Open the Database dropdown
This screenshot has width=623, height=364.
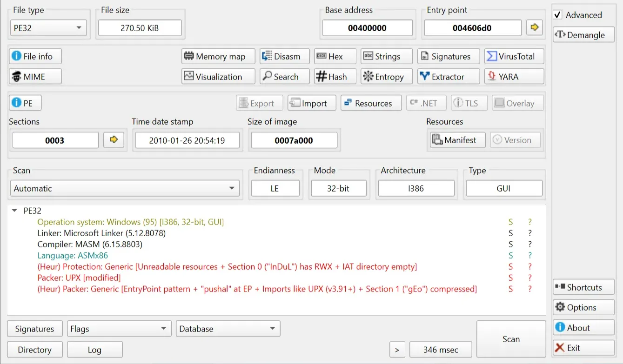click(228, 329)
